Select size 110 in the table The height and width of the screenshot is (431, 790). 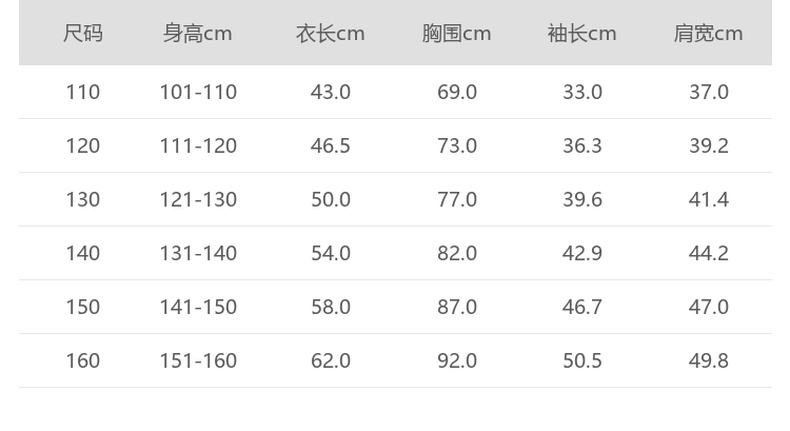(x=83, y=92)
